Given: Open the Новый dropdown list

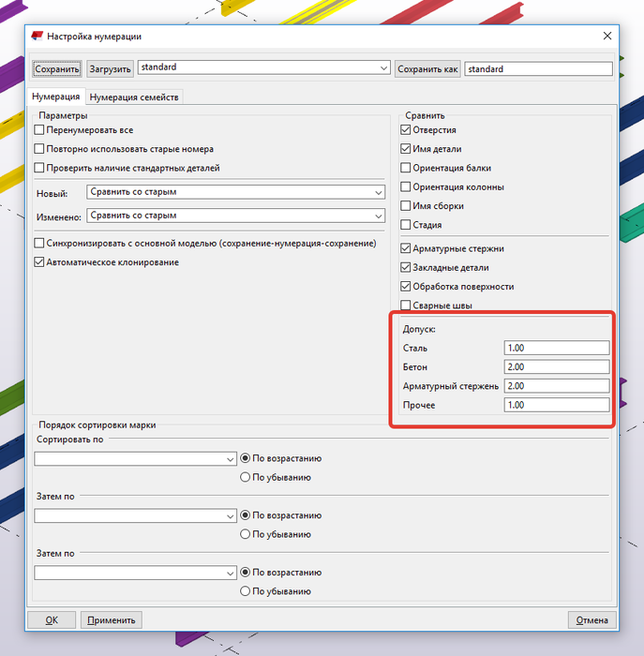Looking at the screenshot, I should 236,192.
